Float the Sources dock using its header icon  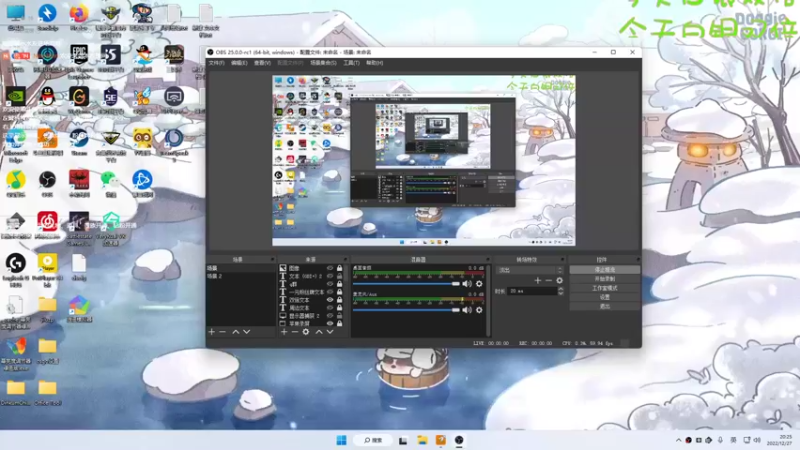pyautogui.click(x=345, y=260)
